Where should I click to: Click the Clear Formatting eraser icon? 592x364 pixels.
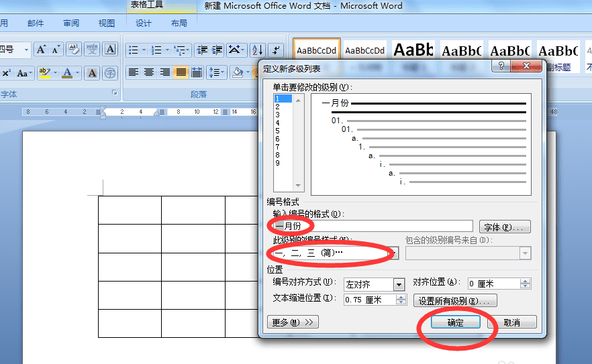(74, 50)
